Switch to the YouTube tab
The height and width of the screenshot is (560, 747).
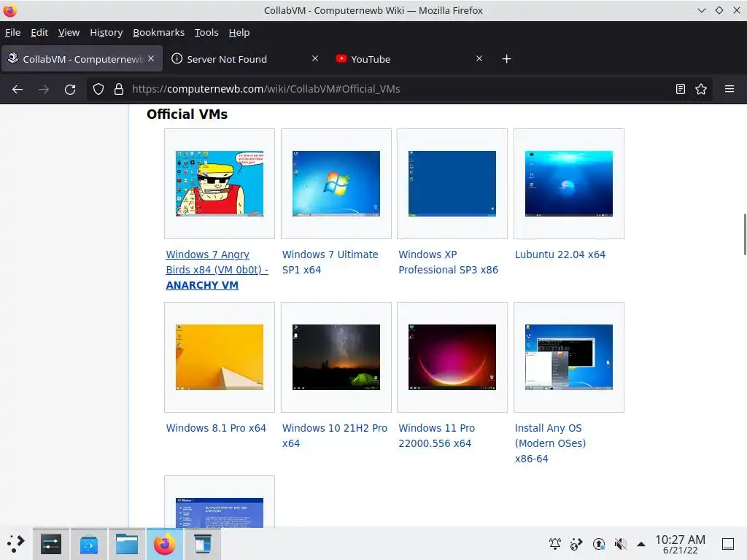(x=409, y=58)
